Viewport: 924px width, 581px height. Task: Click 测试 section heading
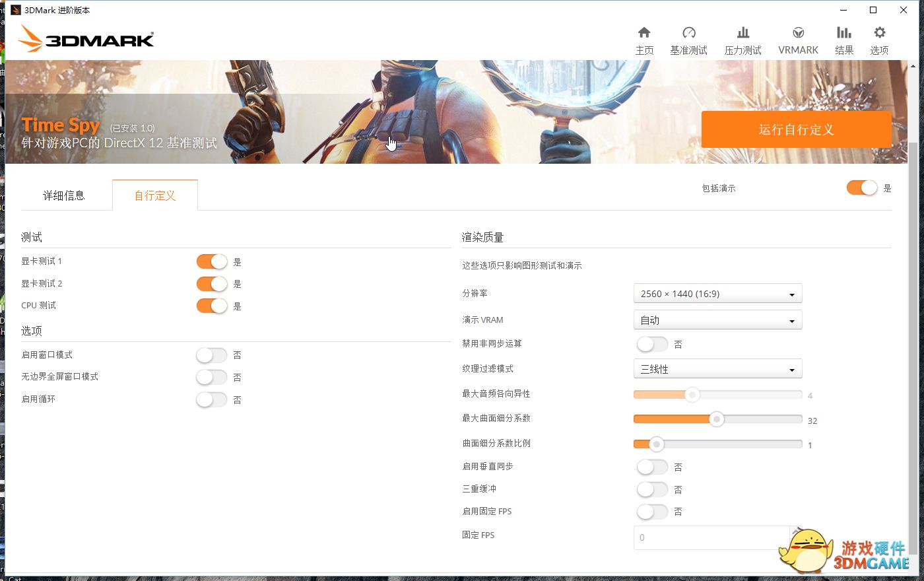coord(31,237)
